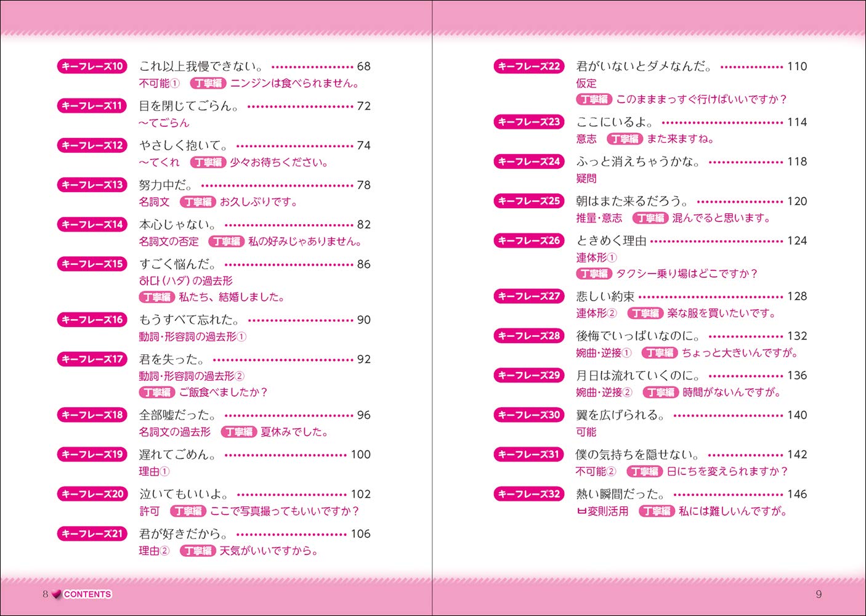Click the example sentence ご飯食べましたか？
This screenshot has height=616, width=866.
tap(223, 392)
